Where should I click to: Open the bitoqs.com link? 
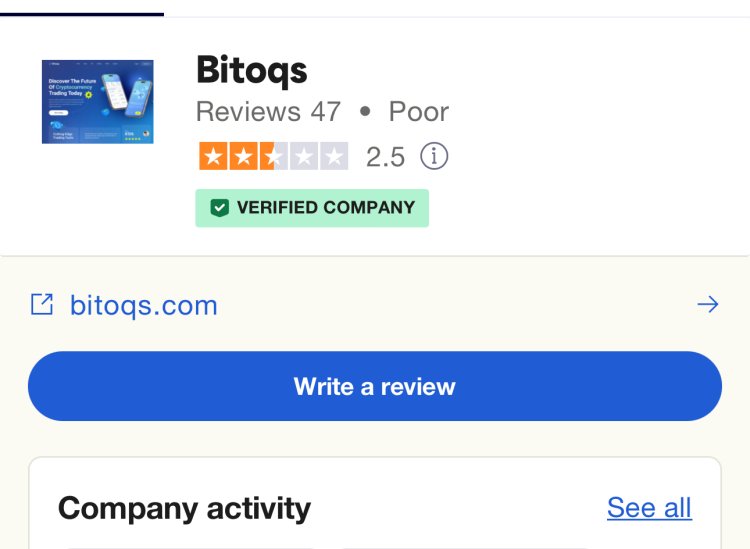(143, 305)
